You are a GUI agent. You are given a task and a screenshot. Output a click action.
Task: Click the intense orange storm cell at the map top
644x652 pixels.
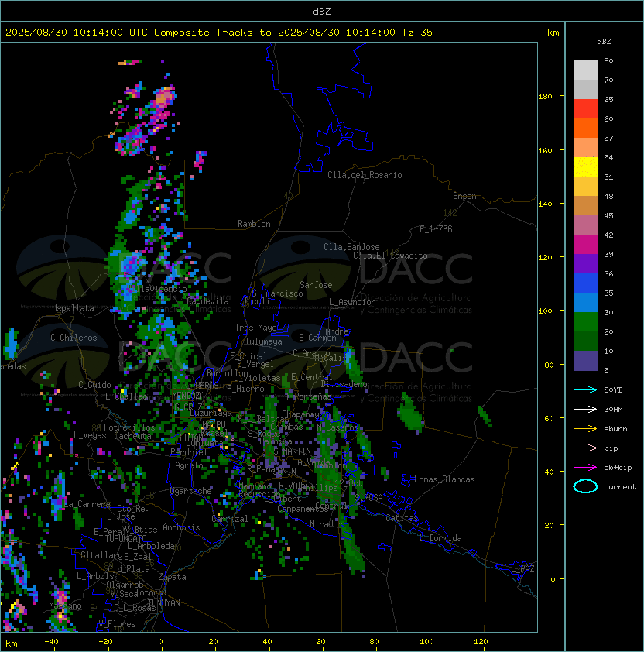click(x=163, y=98)
